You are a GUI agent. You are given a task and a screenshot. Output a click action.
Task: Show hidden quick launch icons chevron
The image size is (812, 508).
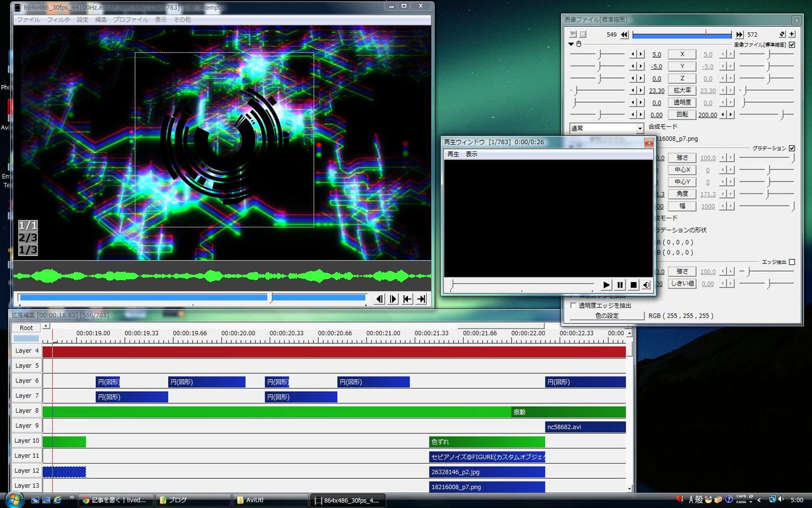[x=72, y=497]
